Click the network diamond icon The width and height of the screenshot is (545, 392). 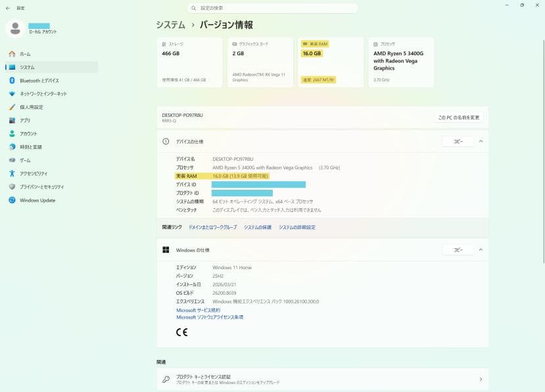(x=12, y=94)
